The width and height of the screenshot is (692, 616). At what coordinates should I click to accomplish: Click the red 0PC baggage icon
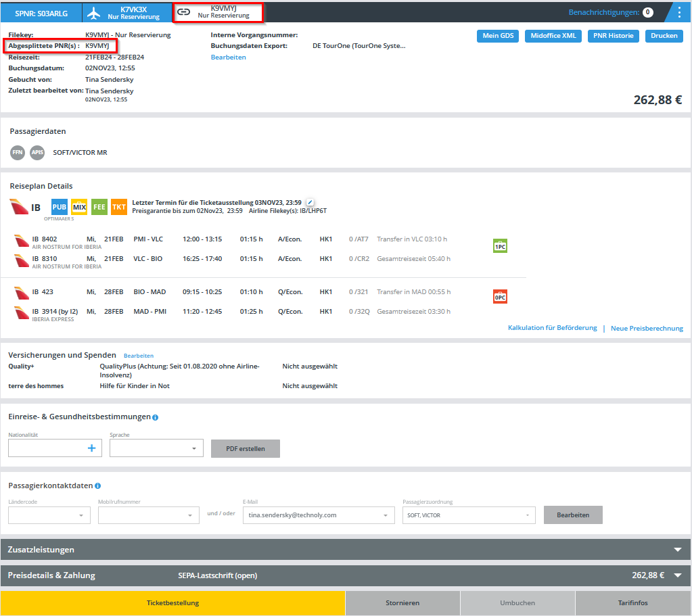(x=500, y=297)
